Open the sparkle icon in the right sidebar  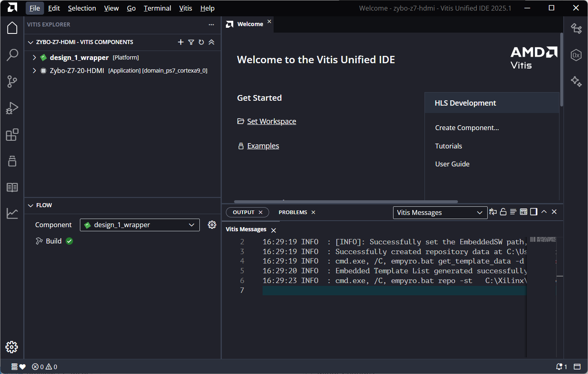click(576, 81)
